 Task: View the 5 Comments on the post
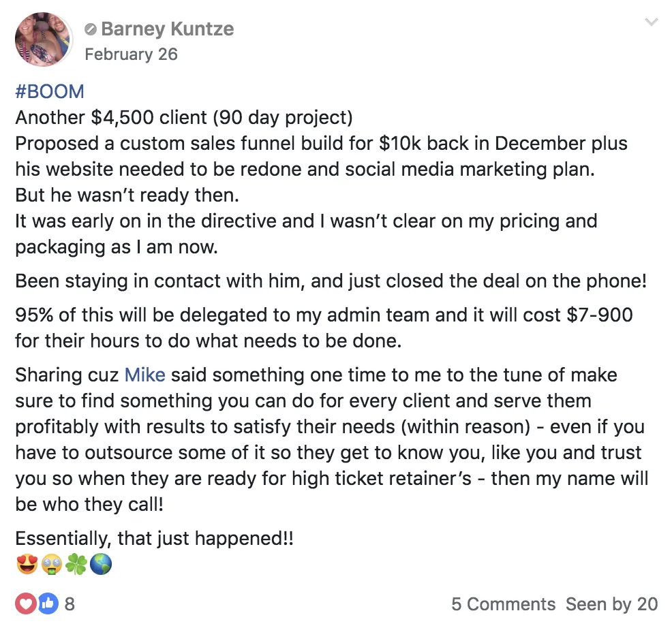coord(503,603)
